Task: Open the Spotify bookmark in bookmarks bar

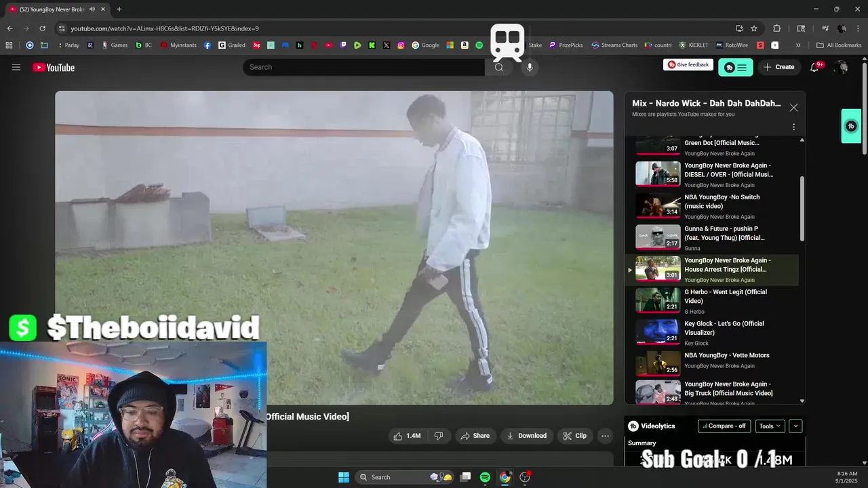Action: [479, 45]
